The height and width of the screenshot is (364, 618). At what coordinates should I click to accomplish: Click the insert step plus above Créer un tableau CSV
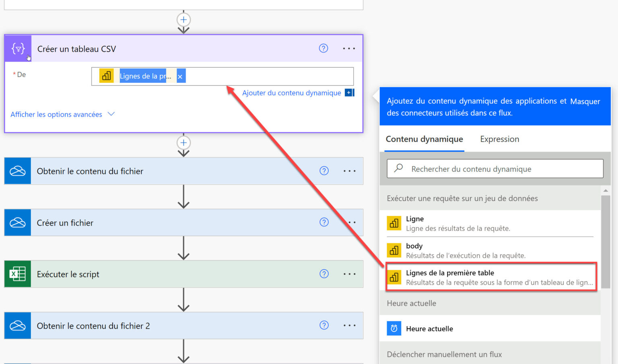coord(183,19)
